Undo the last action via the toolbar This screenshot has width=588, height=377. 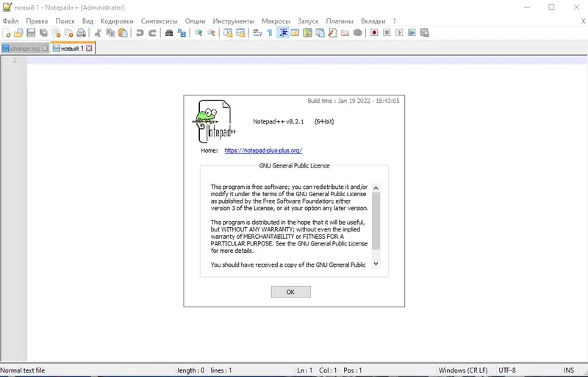pyautogui.click(x=140, y=33)
